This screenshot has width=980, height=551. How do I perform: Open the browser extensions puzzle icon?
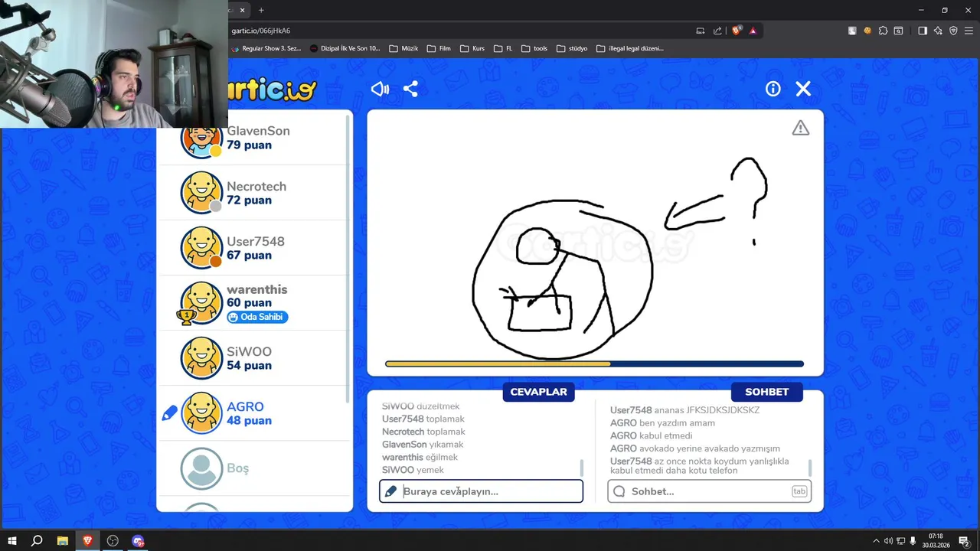click(x=883, y=31)
